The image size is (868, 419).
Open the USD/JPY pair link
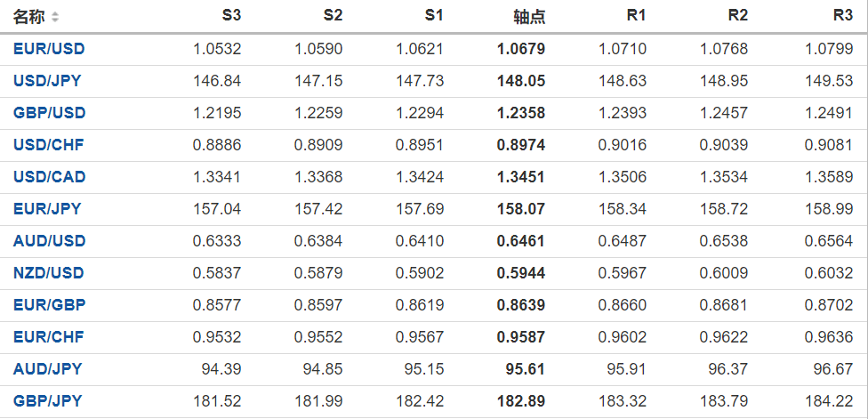[x=47, y=81]
